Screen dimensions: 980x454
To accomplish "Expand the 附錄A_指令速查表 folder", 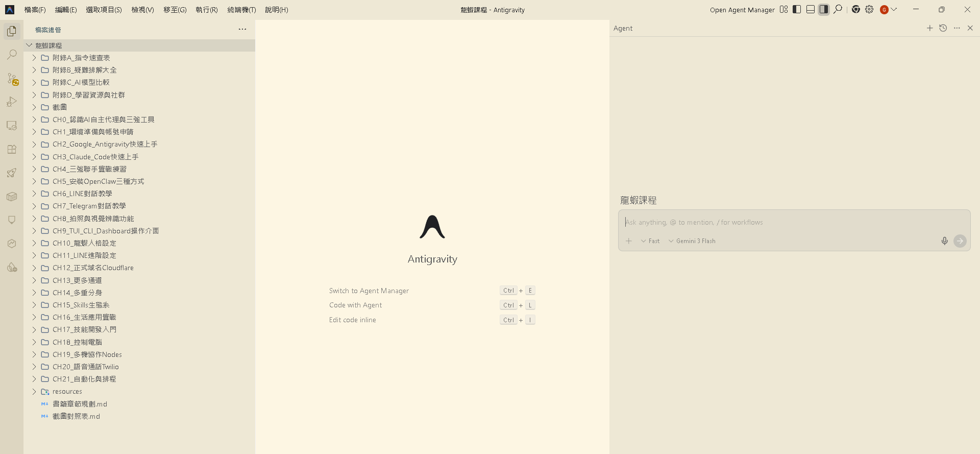I will 139,58.
